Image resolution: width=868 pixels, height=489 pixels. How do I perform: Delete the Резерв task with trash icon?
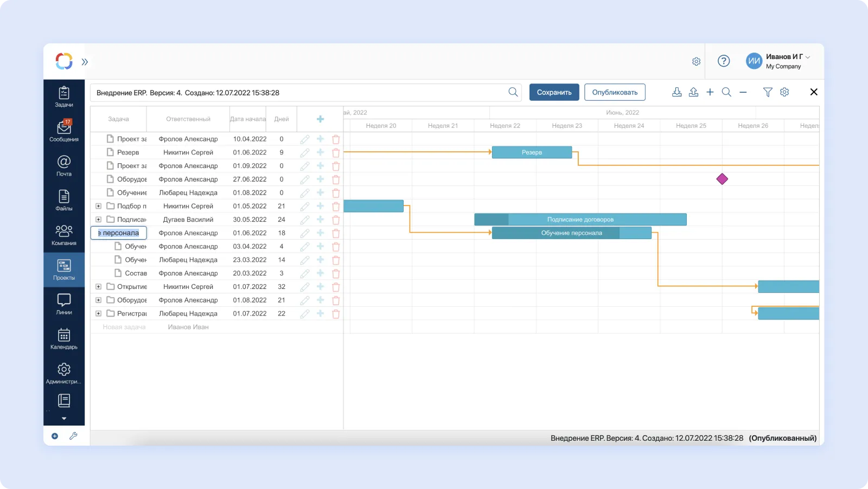pyautogui.click(x=336, y=153)
